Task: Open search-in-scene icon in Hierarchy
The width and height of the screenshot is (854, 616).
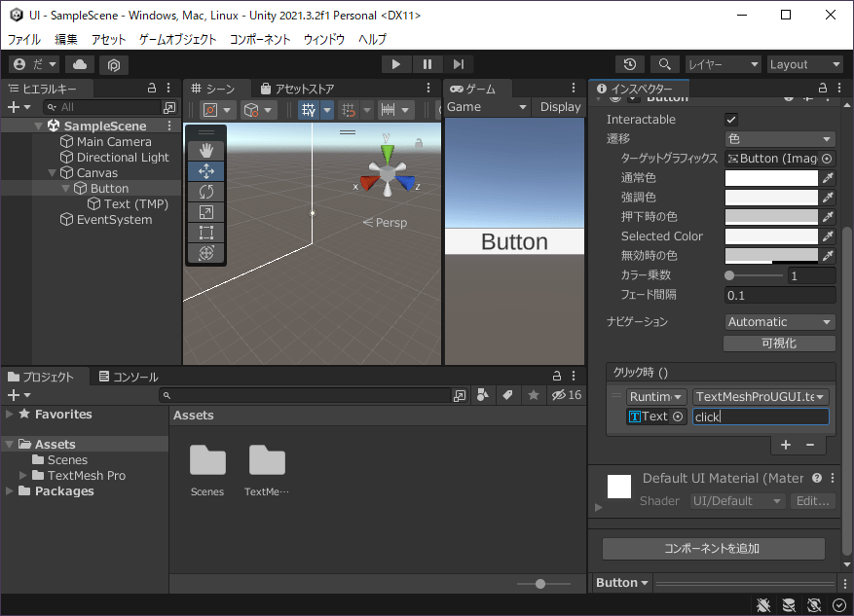Action: pos(169,107)
